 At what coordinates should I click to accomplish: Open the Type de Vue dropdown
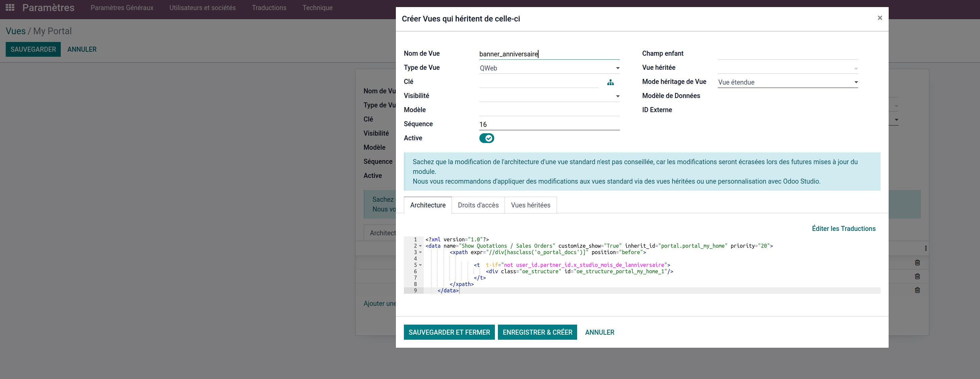[549, 68]
